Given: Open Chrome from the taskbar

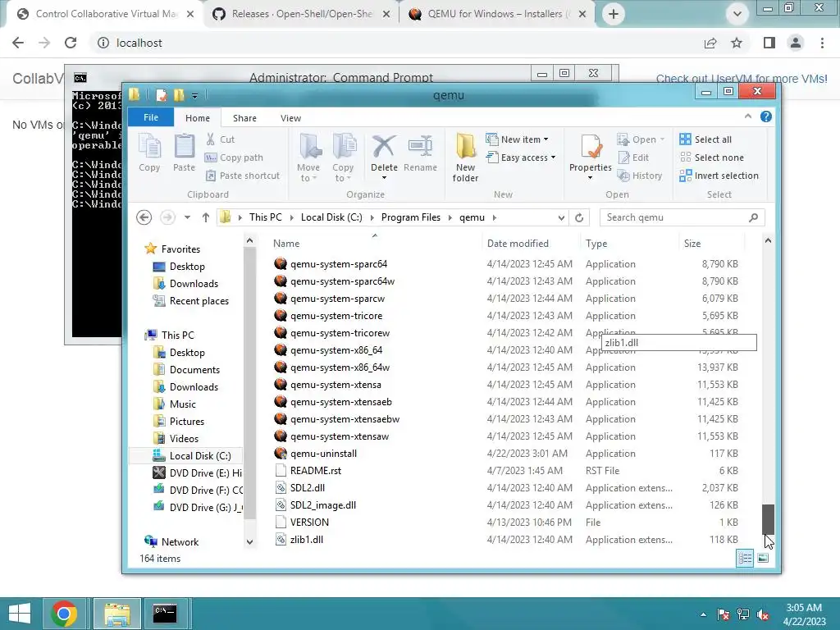Looking at the screenshot, I should [x=64, y=614].
